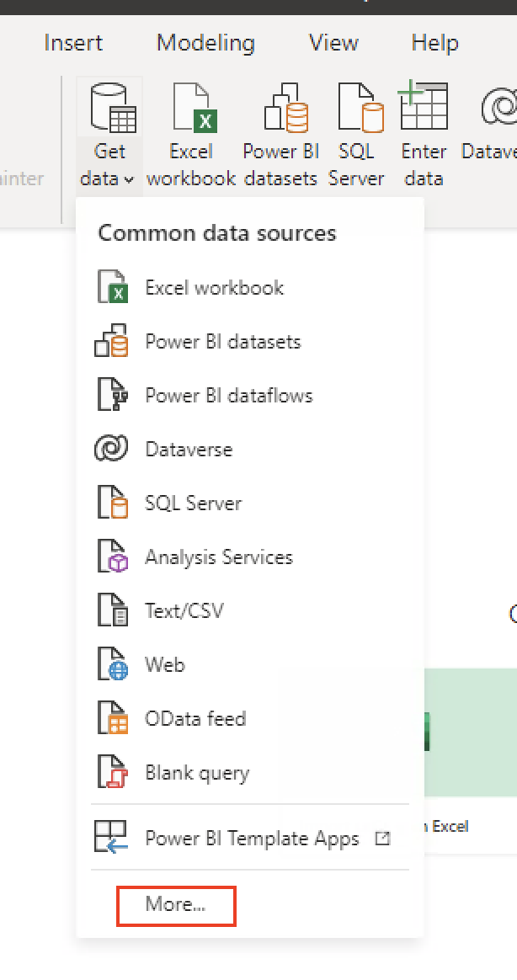
Task: Choose Blank query from the list
Action: pyautogui.click(x=197, y=773)
